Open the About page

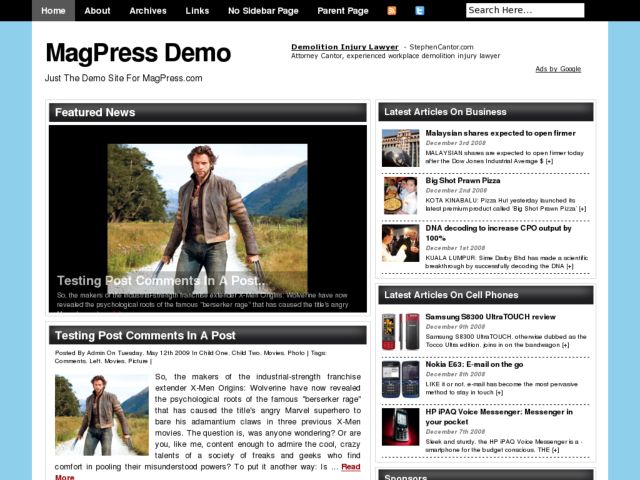97,11
